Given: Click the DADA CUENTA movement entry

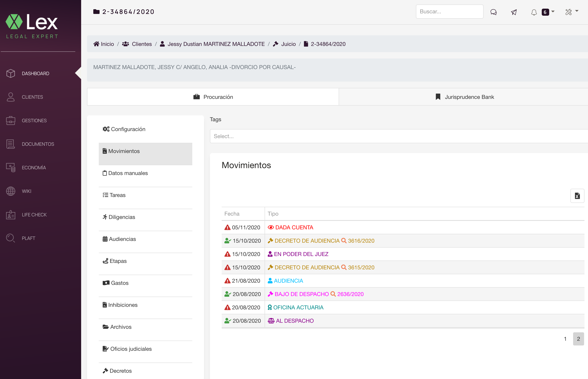Looking at the screenshot, I should tap(294, 227).
